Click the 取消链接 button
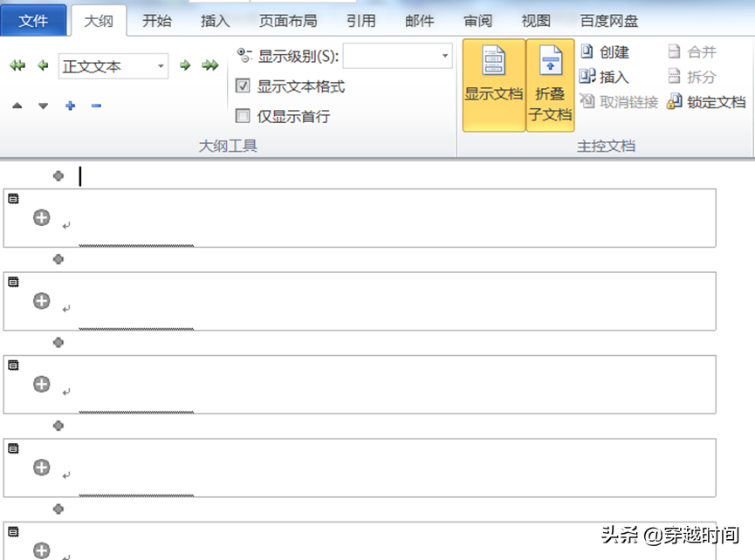This screenshot has width=755, height=560. pyautogui.click(x=619, y=101)
